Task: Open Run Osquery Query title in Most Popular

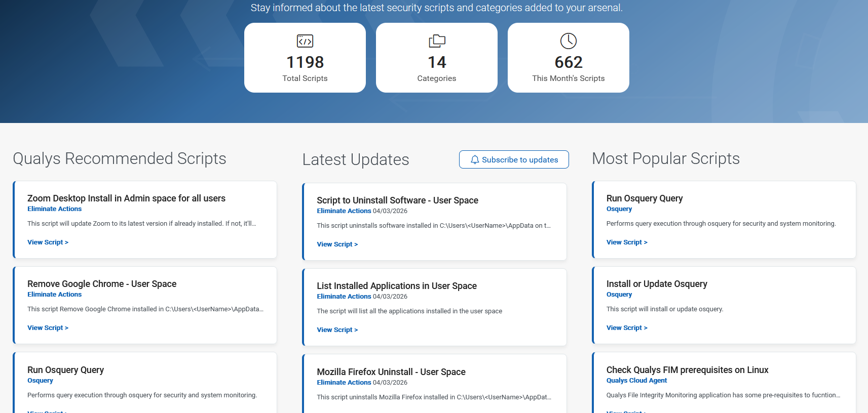Action: point(644,198)
